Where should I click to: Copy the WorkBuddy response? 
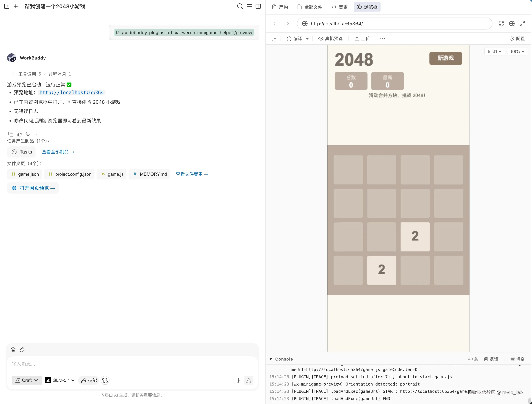[11, 134]
